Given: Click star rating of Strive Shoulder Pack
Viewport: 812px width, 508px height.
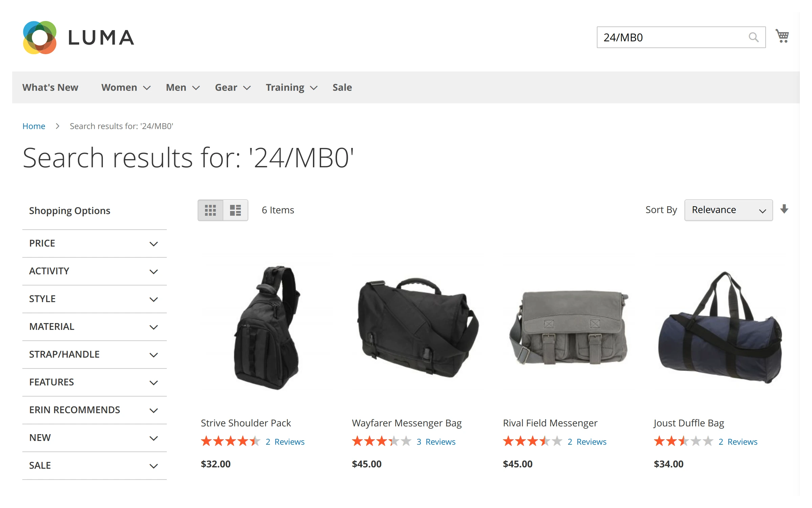Looking at the screenshot, I should coord(230,441).
